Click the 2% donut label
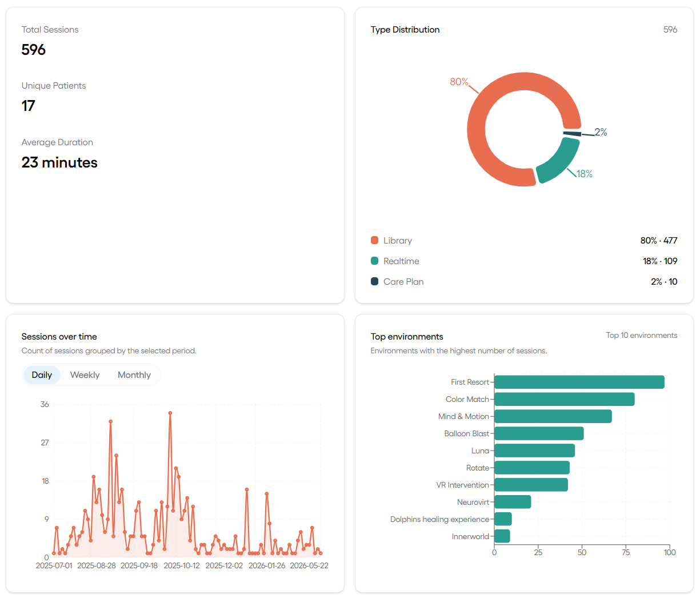The height and width of the screenshot is (598, 700). (601, 132)
